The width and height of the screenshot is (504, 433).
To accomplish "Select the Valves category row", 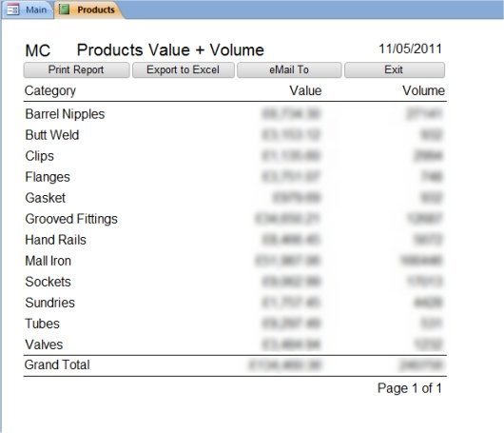I will 235,344.
